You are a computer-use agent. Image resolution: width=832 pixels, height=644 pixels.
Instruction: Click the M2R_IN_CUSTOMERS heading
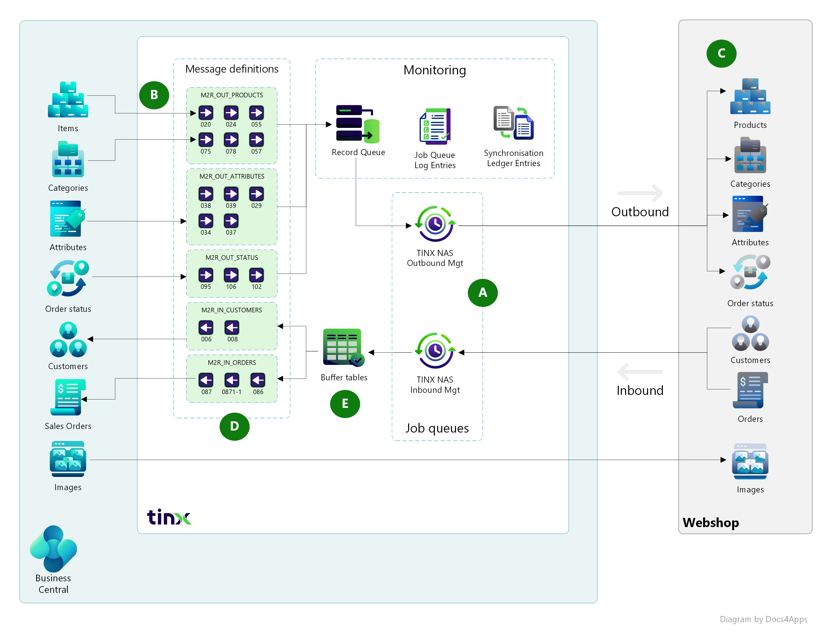click(232, 310)
